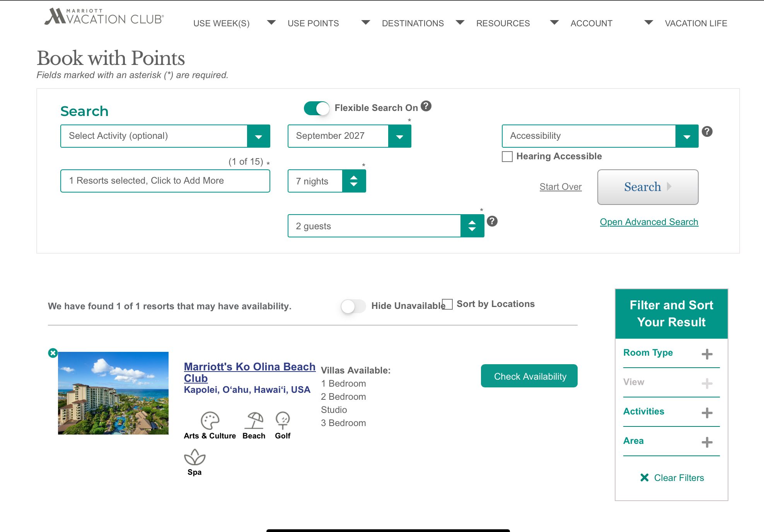This screenshot has height=532, width=764.
Task: Open the USE WEEK(S) menu
Action: pyautogui.click(x=222, y=24)
